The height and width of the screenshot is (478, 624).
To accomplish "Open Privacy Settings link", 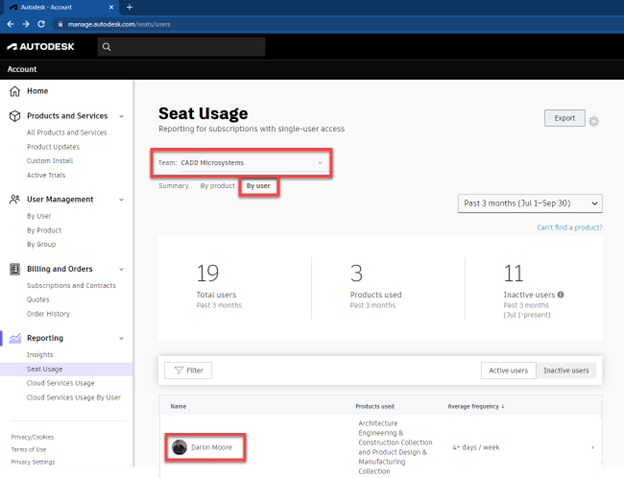I will (33, 462).
